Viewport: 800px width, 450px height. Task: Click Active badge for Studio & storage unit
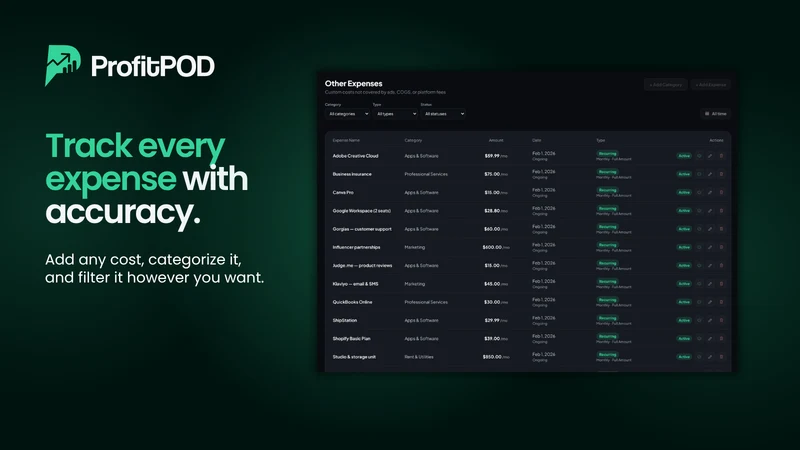coord(684,357)
